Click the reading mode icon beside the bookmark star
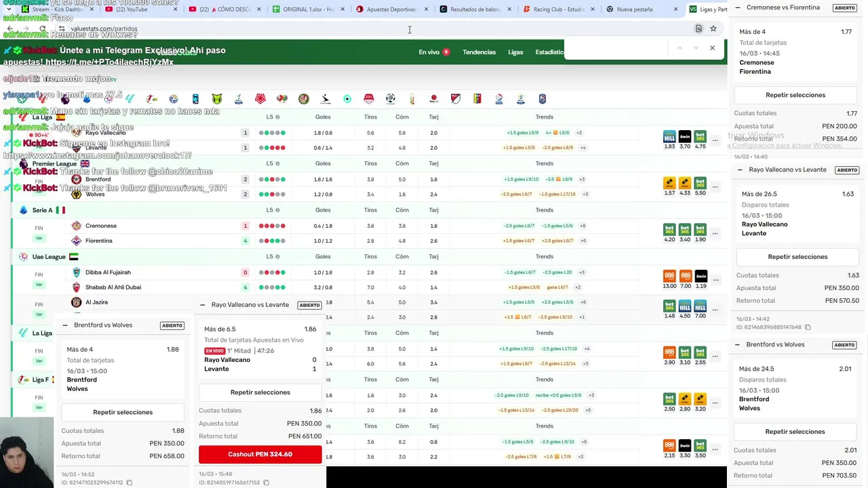Screen dimensions: 868x488 pyautogui.click(x=698, y=28)
